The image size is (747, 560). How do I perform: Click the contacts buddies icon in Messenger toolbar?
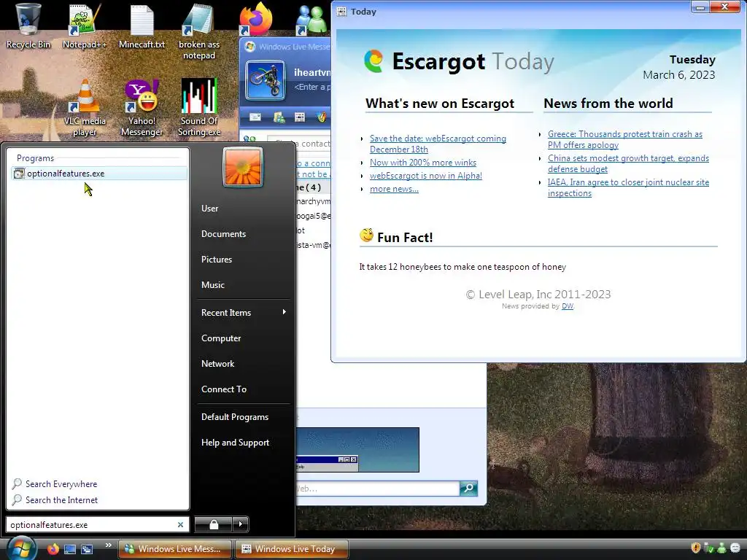(279, 117)
